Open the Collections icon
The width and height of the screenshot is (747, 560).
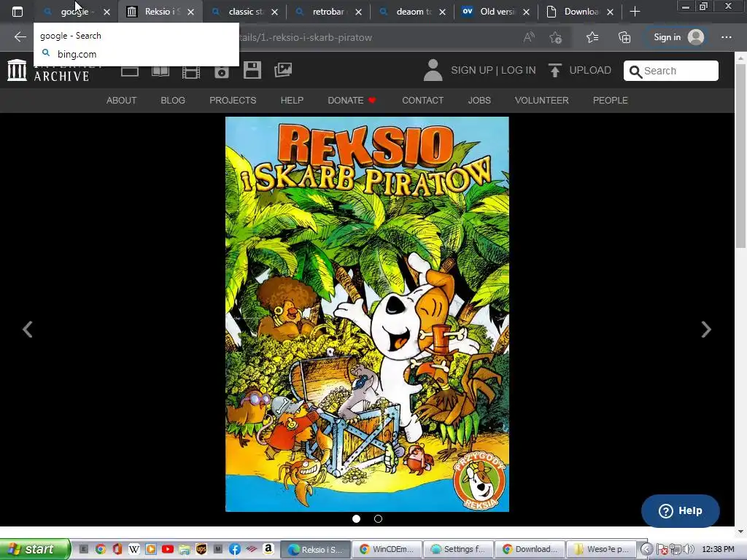pos(624,37)
